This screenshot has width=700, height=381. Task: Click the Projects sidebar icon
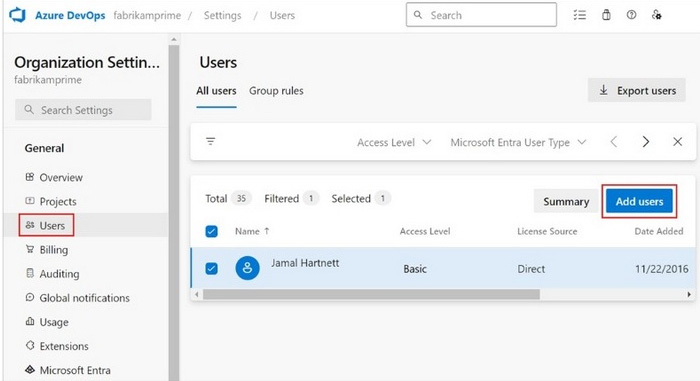click(x=30, y=201)
